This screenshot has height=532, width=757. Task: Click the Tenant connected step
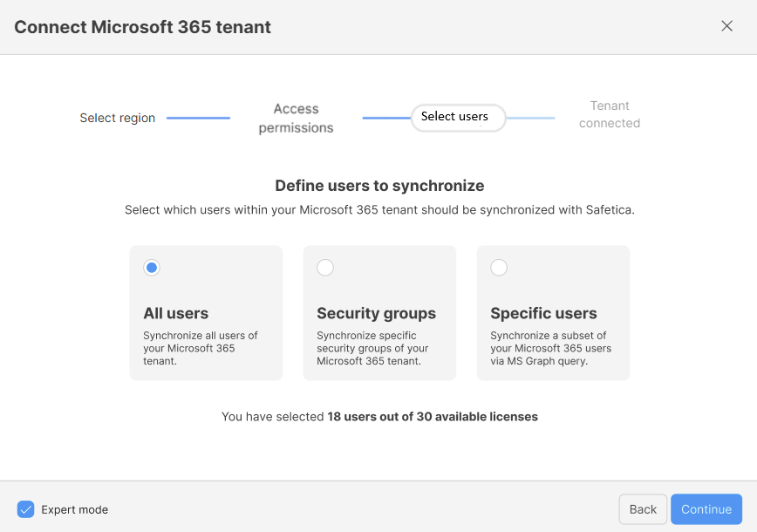[x=609, y=114]
